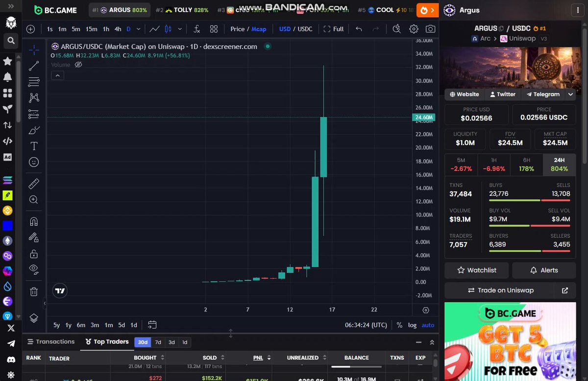Open chart settings gear icon

click(x=414, y=29)
